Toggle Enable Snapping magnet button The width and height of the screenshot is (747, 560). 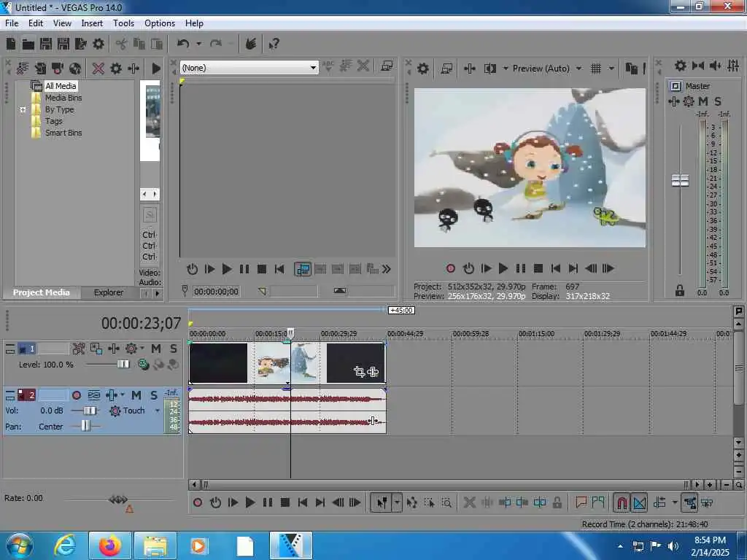coord(622,502)
